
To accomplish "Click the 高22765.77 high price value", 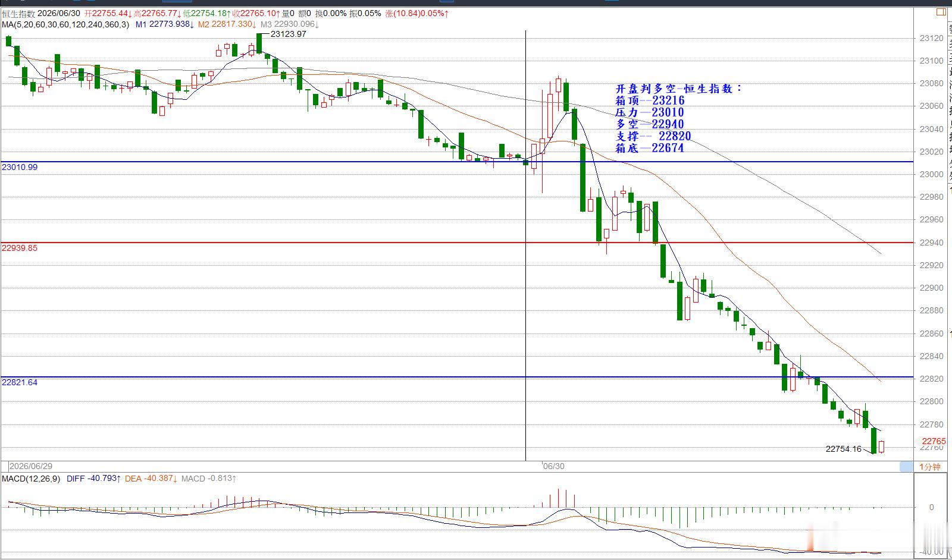I will tap(157, 14).
